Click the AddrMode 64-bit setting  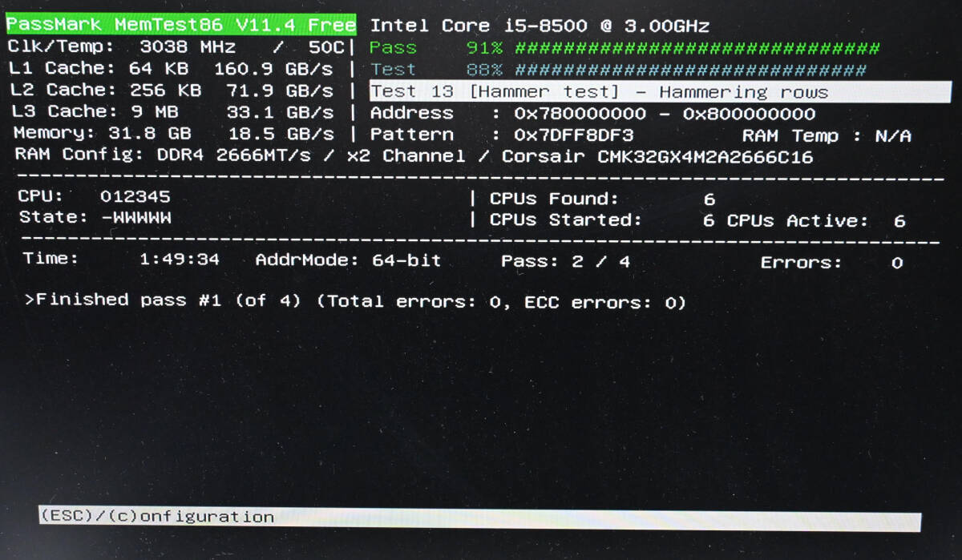click(x=348, y=260)
